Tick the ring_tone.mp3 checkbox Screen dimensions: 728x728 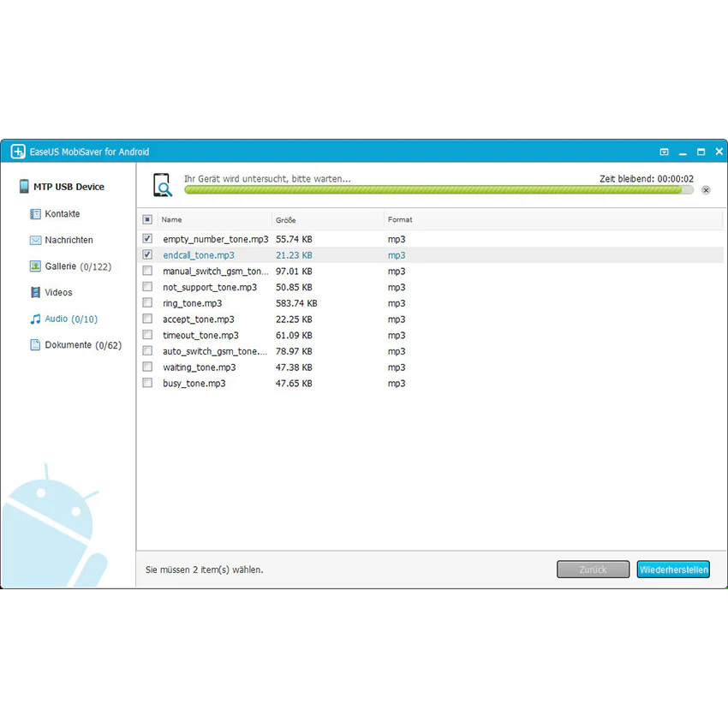[x=147, y=302]
